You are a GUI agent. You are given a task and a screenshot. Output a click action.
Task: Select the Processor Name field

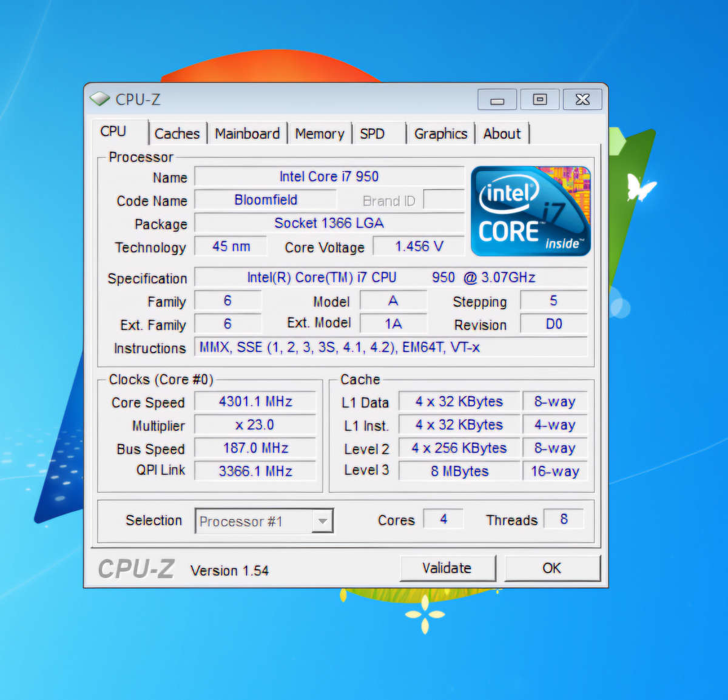[x=329, y=177]
